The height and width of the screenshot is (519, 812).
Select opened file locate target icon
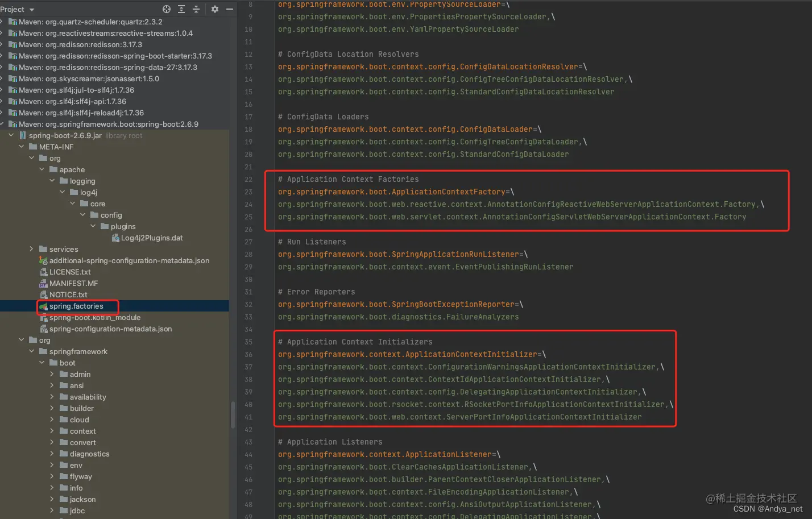[167, 9]
